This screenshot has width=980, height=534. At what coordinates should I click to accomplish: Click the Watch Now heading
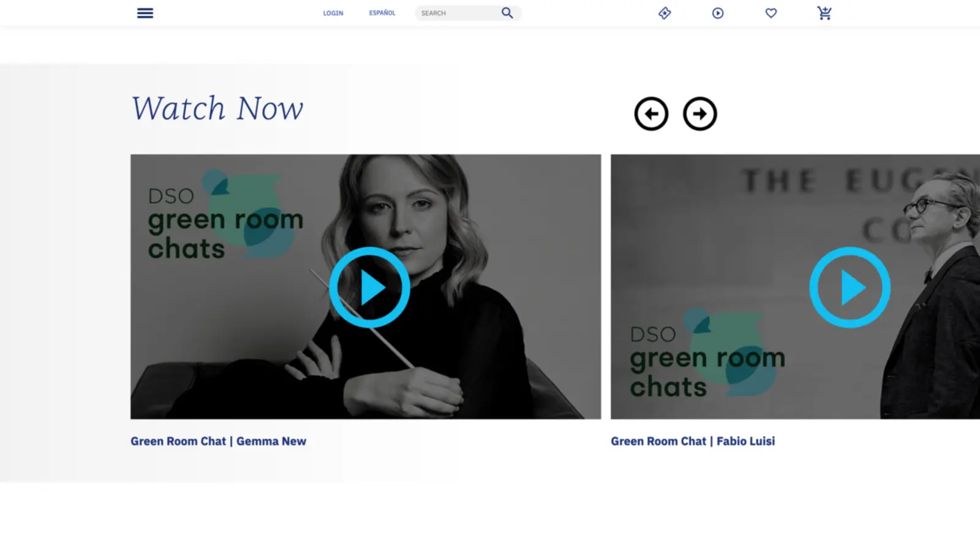[x=217, y=108]
